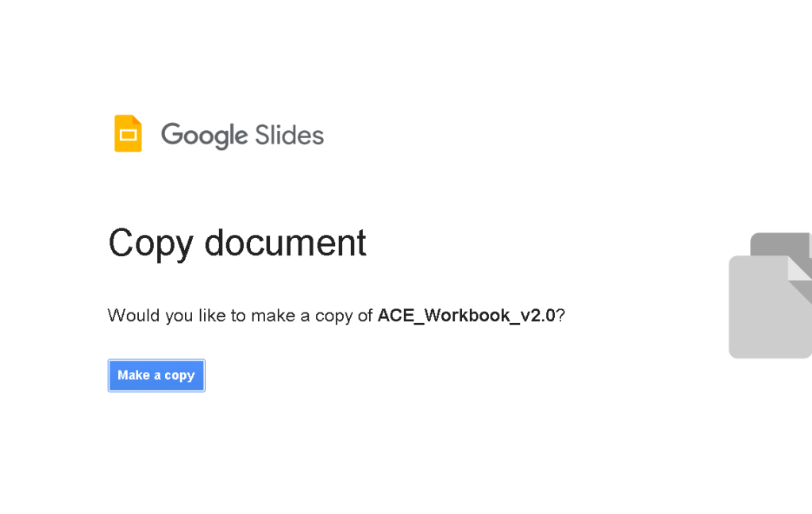The height and width of the screenshot is (514, 812).
Task: Click the Google Slides wordmark text
Action: (242, 136)
